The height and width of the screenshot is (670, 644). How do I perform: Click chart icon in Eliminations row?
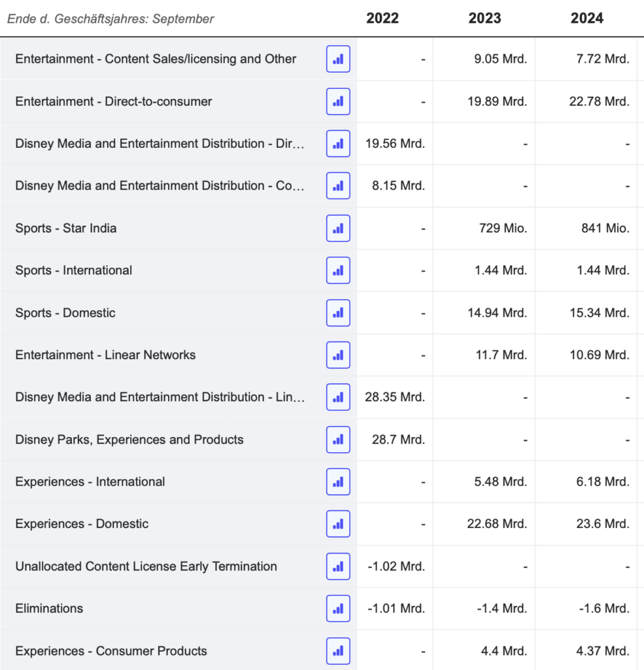(x=338, y=608)
